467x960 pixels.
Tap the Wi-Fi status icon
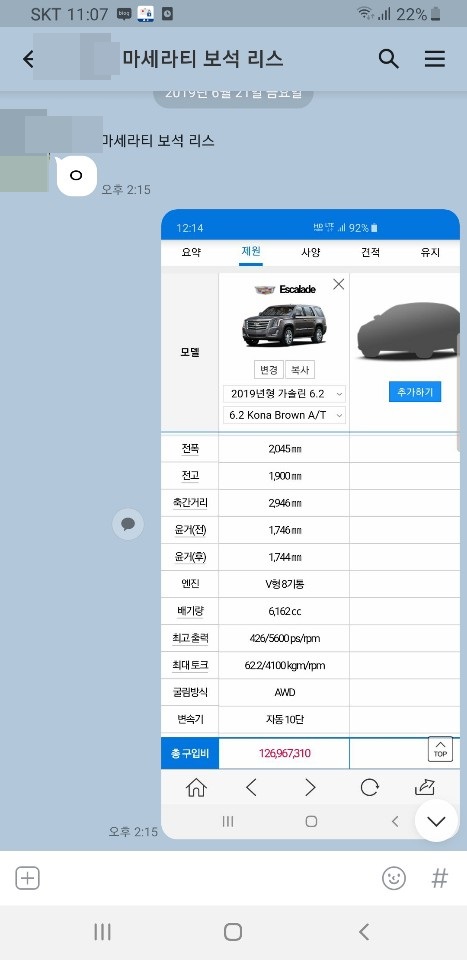tap(365, 13)
